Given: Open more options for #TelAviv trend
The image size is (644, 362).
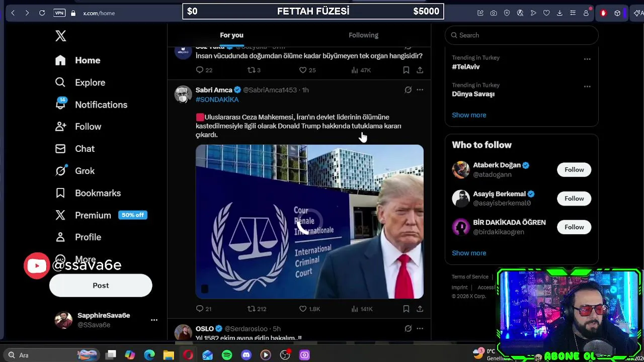Looking at the screenshot, I should coord(587,59).
